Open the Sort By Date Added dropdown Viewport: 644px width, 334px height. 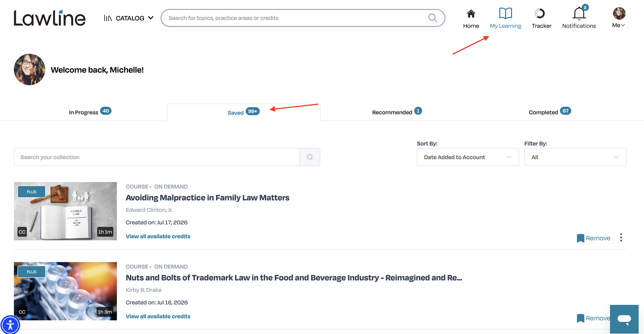tap(468, 157)
